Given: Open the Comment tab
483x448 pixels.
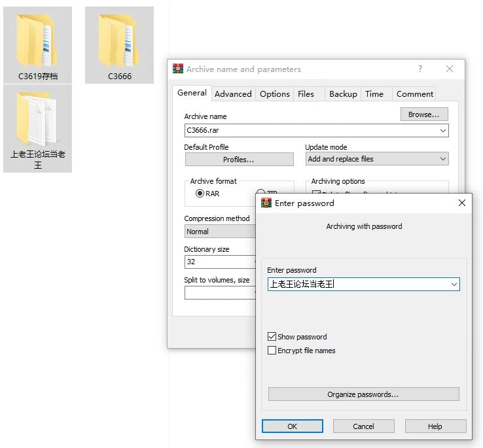Looking at the screenshot, I should pos(415,94).
